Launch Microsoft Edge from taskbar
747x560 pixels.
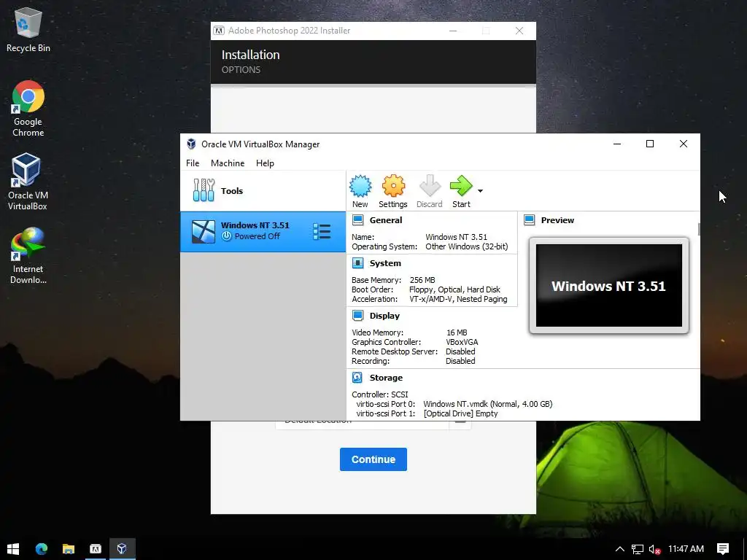42,548
